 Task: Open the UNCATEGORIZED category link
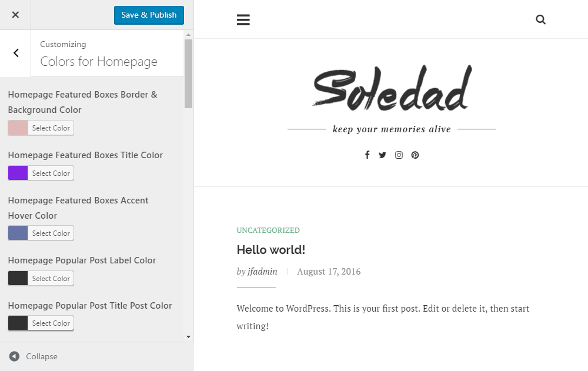[x=268, y=230]
